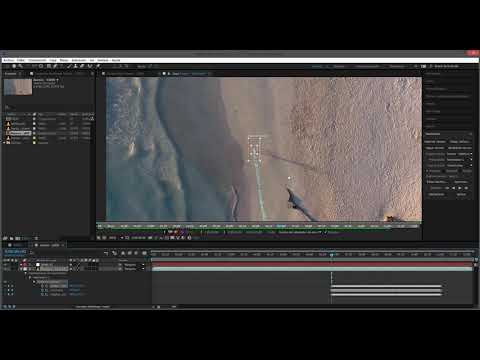Image resolution: width=480 pixels, height=360 pixels.
Task: Click the new folder icon in project panel
Action: click(11, 238)
